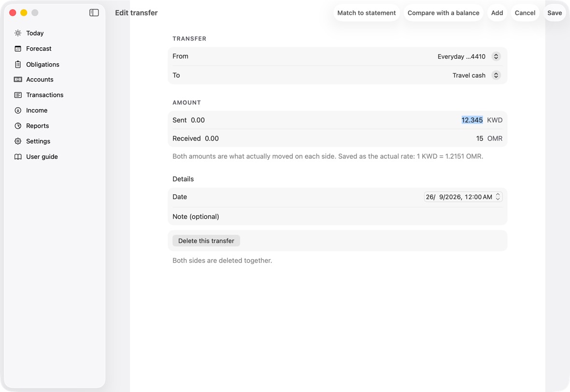570x392 pixels.
Task: Click the Sent amount field 12.345
Action: [472, 120]
